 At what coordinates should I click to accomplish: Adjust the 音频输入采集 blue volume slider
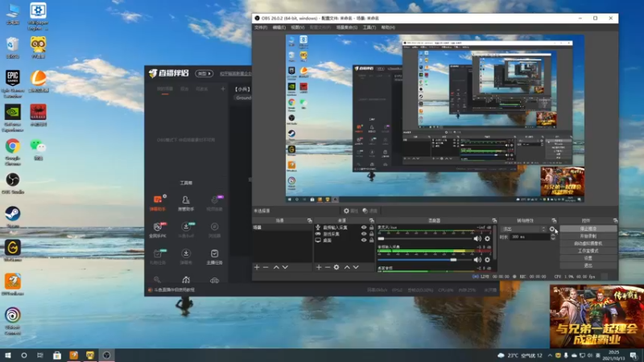(x=425, y=259)
